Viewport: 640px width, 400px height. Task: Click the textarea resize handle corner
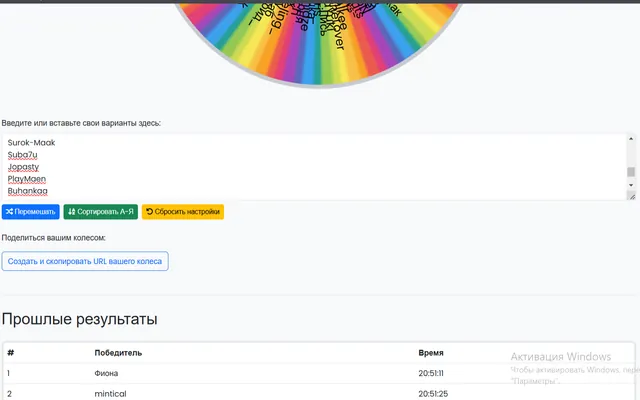coord(631,196)
